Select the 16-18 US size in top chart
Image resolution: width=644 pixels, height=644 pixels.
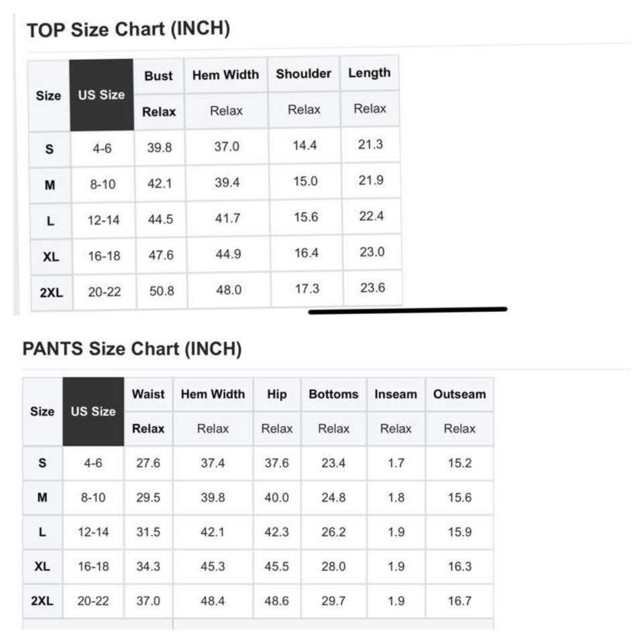coord(105,256)
